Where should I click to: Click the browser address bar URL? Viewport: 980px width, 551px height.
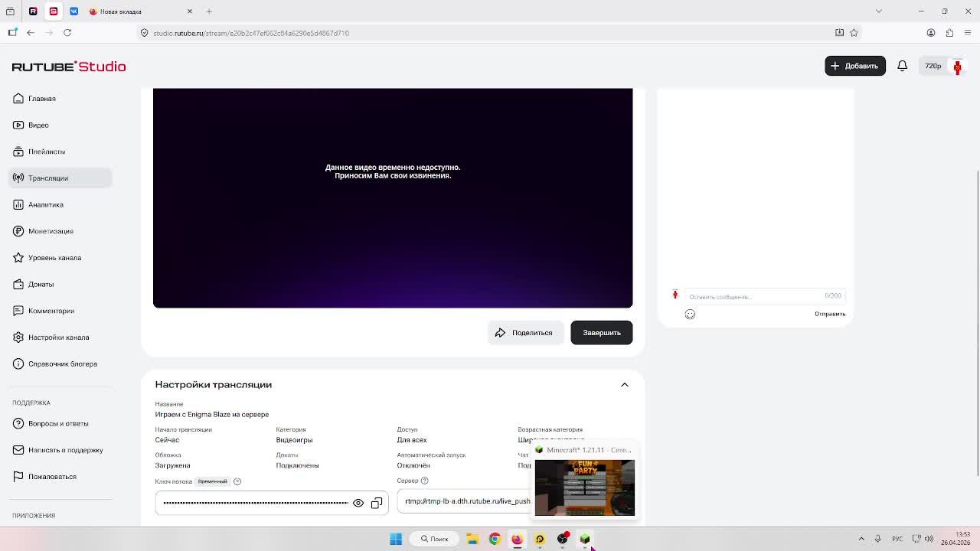251,33
